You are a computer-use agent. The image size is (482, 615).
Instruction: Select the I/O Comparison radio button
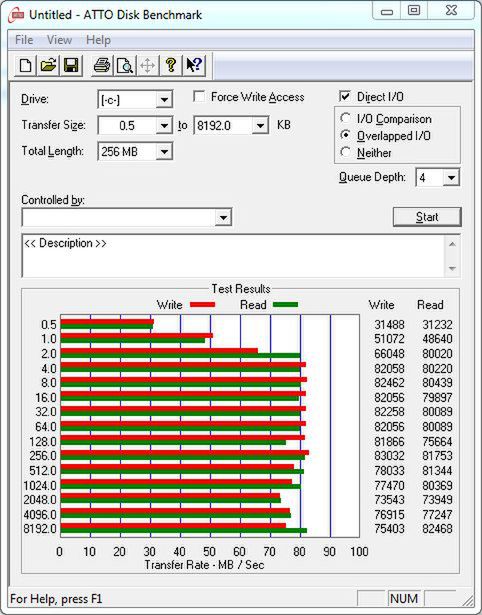tap(346, 118)
